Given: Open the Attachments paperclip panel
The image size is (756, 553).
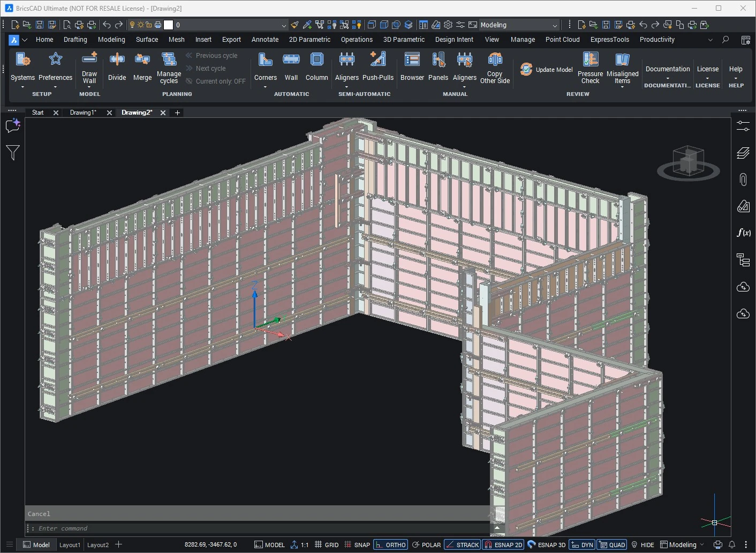Looking at the screenshot, I should (743, 180).
